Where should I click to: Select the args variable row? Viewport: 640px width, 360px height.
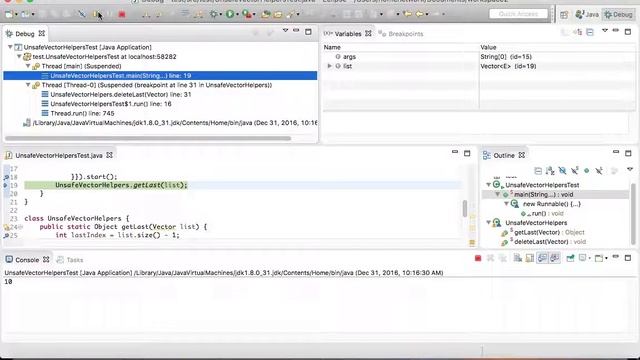point(479,57)
